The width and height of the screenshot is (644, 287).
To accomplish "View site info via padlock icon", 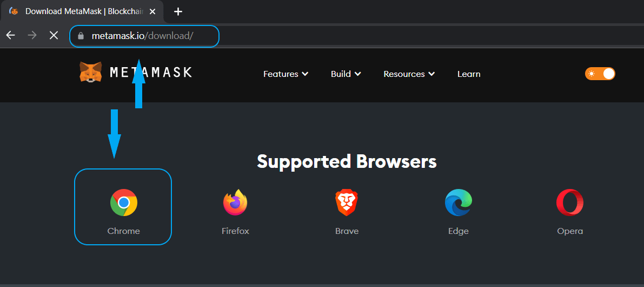I will (81, 36).
